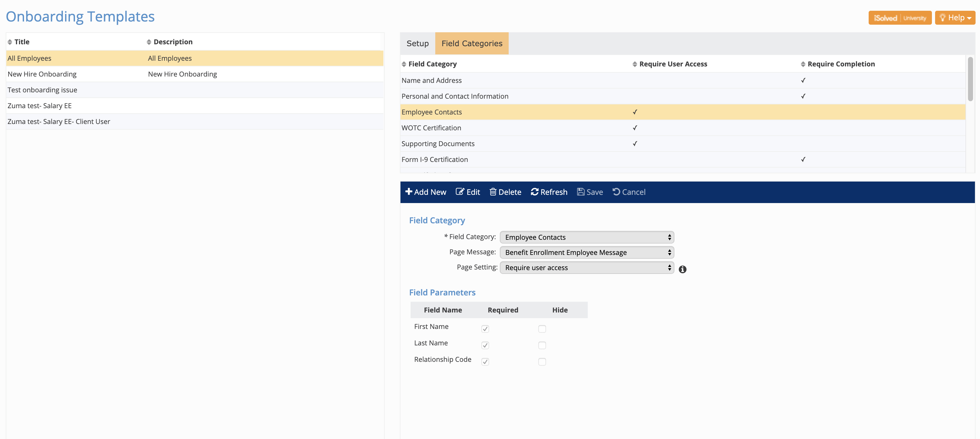Viewport: 980px width, 439px height.
Task: Open the Field Category dropdown
Action: point(586,237)
